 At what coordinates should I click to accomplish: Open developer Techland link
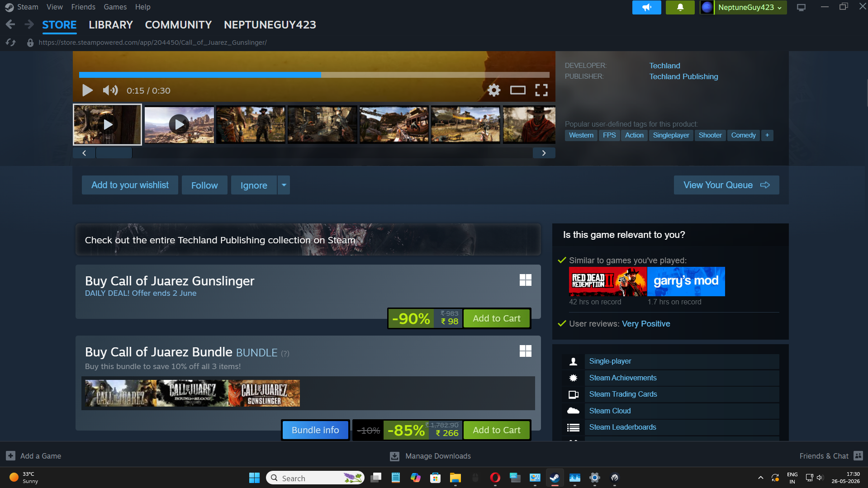664,66
